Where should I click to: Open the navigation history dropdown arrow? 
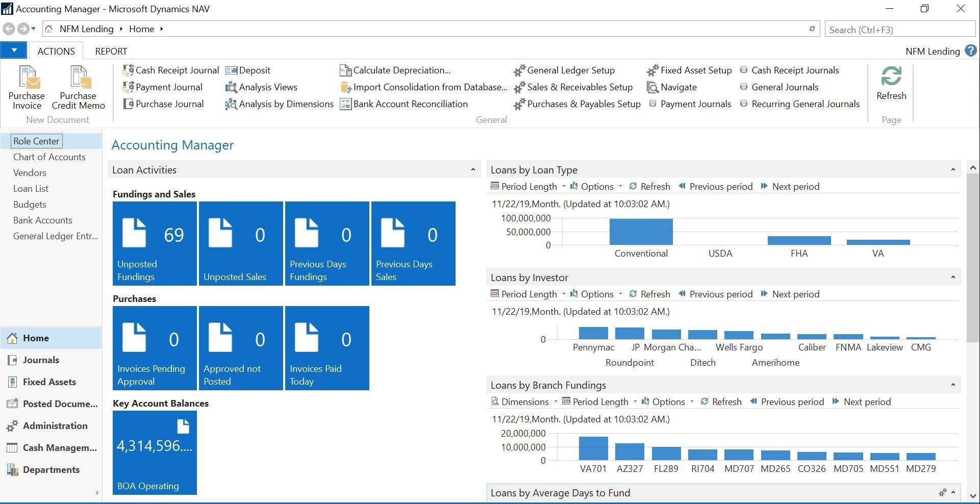[34, 29]
